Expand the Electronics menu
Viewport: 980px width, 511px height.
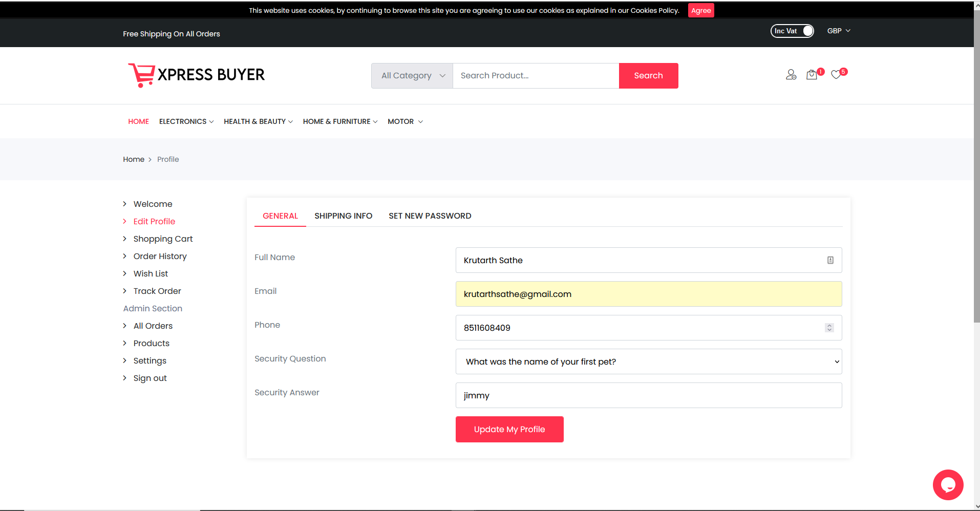(186, 121)
